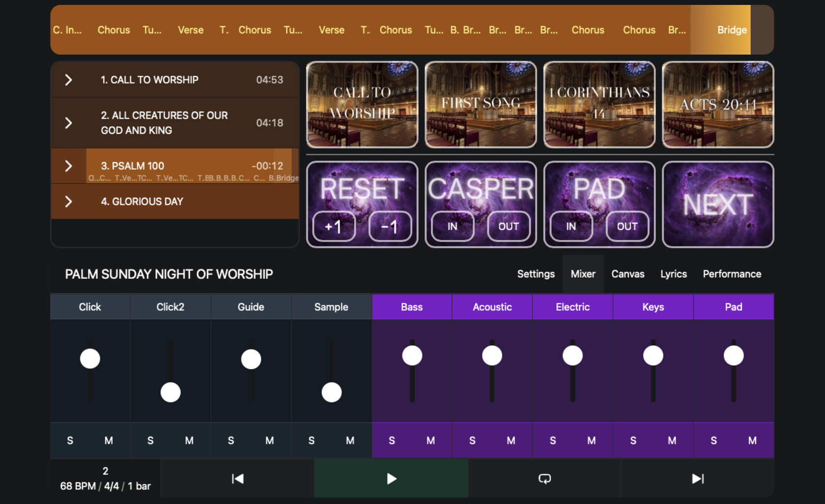Click the Acoustic channel volume fader knob
This screenshot has width=825, height=504.
pyautogui.click(x=492, y=356)
